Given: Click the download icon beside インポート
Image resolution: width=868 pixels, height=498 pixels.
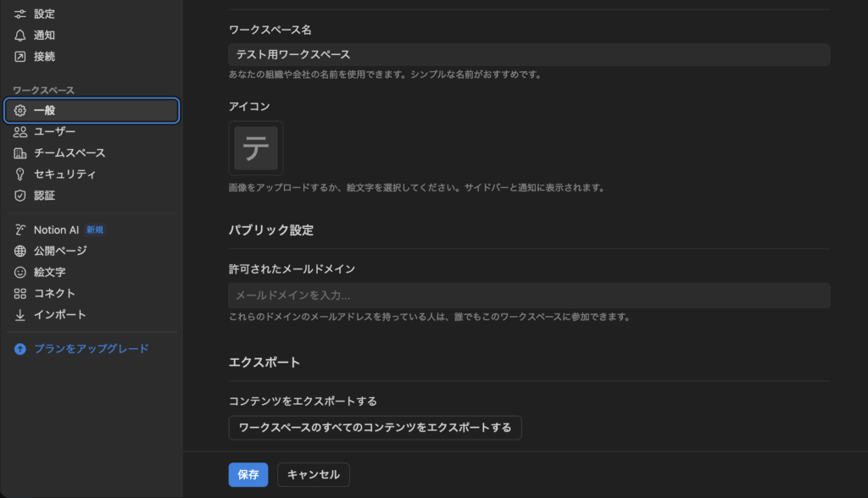Looking at the screenshot, I should coord(20,315).
